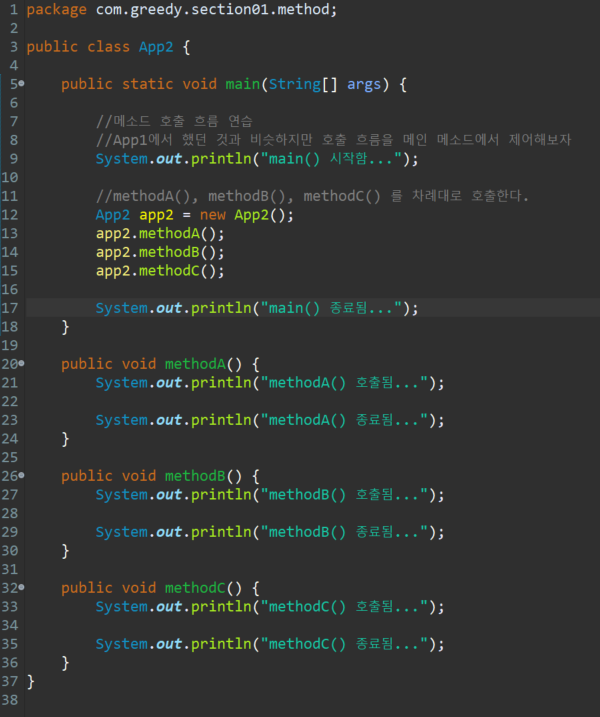Click the string "main() 시작함..." on line 9
Image resolution: width=600 pixels, height=717 pixels.
[x=331, y=159]
